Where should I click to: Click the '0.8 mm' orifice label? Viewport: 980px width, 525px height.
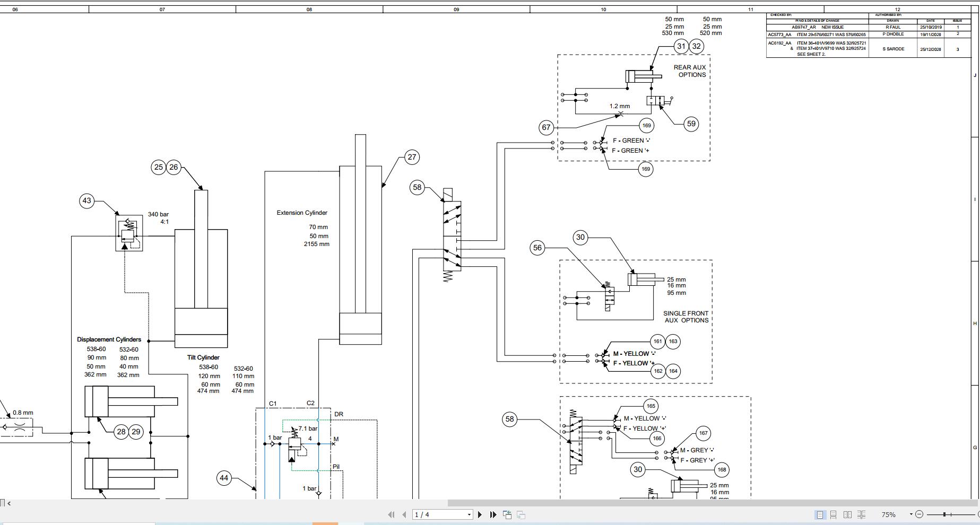pyautogui.click(x=23, y=413)
